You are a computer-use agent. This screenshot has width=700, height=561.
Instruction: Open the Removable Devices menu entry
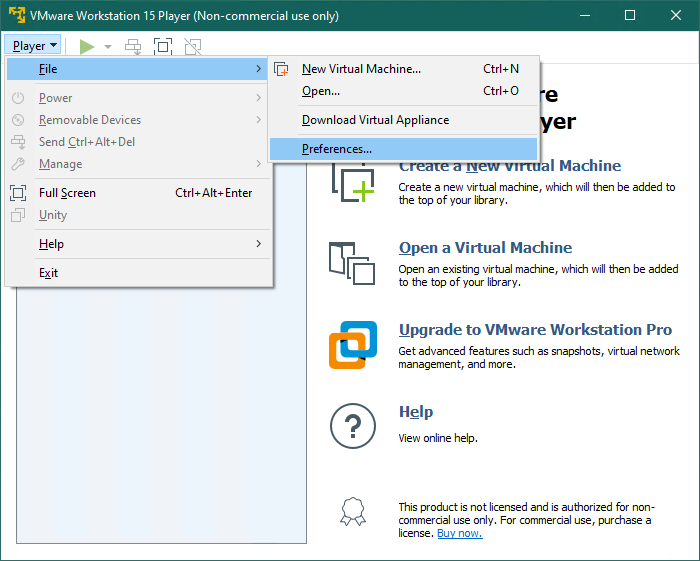[x=137, y=120]
